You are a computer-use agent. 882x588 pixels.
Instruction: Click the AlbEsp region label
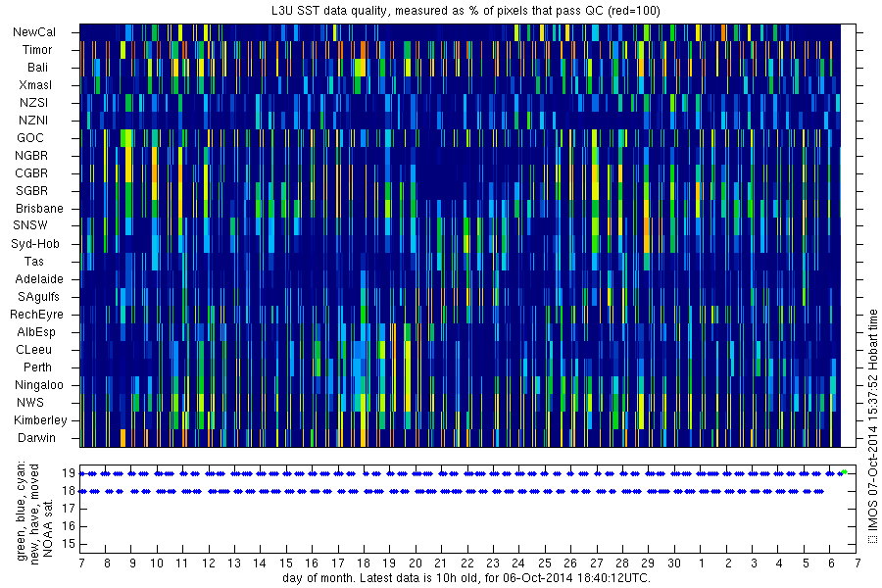pyautogui.click(x=36, y=332)
